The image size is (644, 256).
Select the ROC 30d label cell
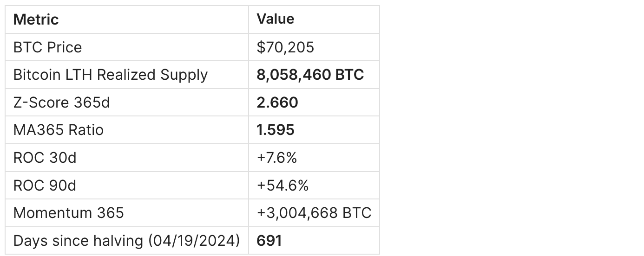click(x=45, y=158)
